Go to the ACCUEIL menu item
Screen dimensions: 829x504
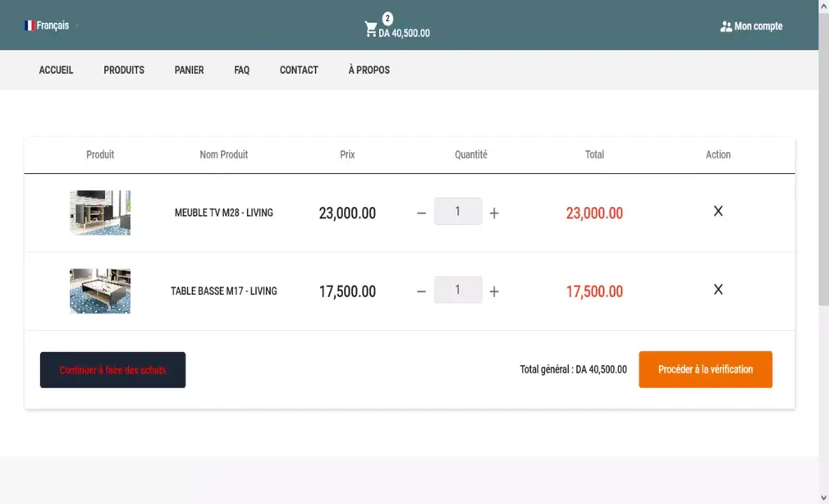[56, 70]
